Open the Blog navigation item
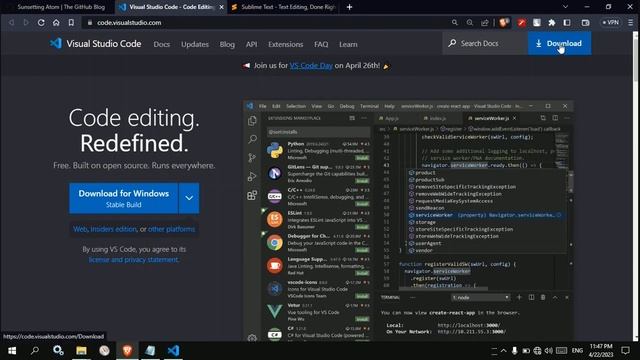 click(x=227, y=44)
